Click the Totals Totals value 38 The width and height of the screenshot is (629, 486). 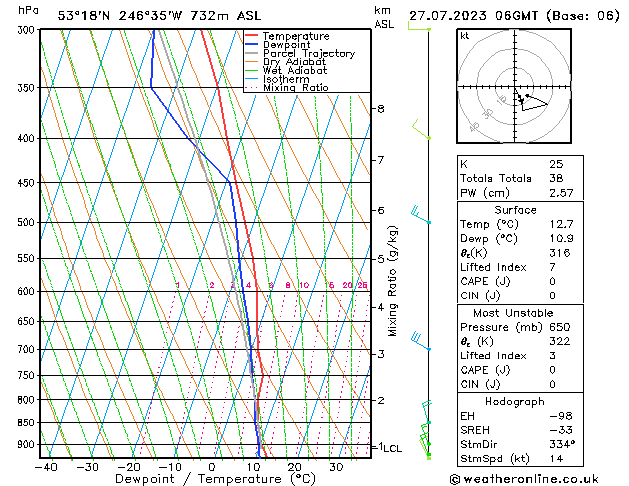coord(556,178)
